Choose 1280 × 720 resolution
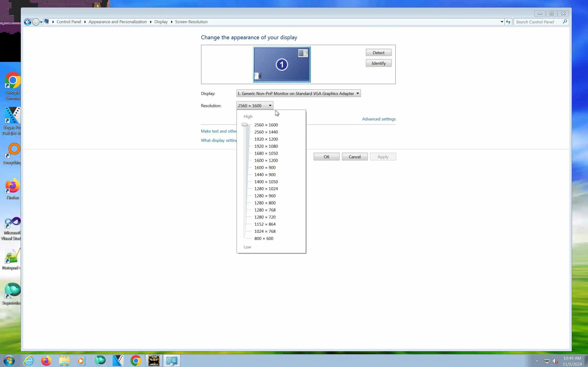 click(265, 217)
